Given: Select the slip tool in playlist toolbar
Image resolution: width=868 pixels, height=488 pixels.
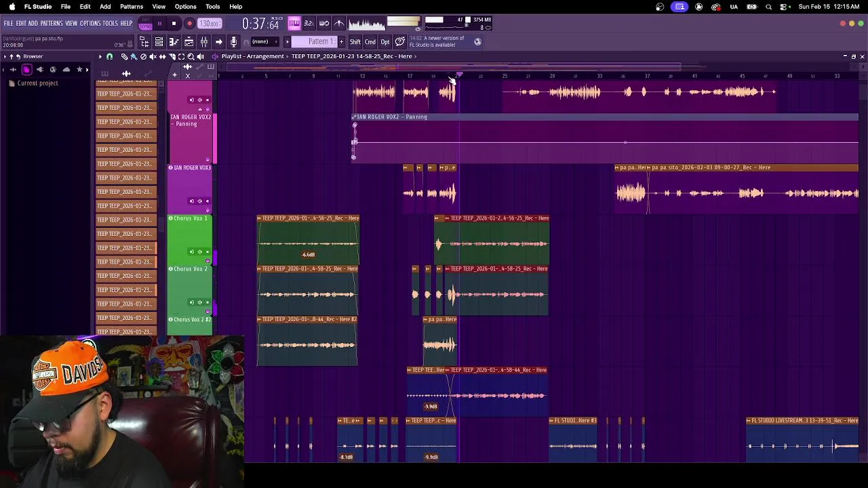Looking at the screenshot, I should (x=162, y=56).
